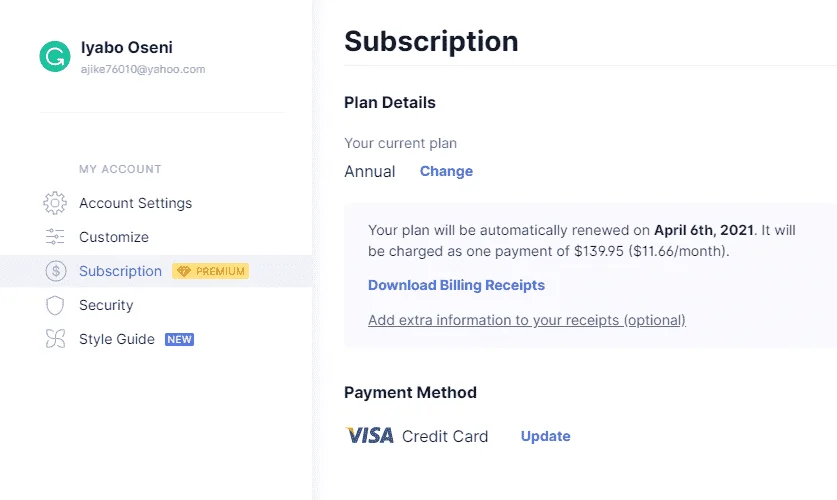Select Subscription in the sidebar
837x500 pixels.
pyautogui.click(x=120, y=271)
